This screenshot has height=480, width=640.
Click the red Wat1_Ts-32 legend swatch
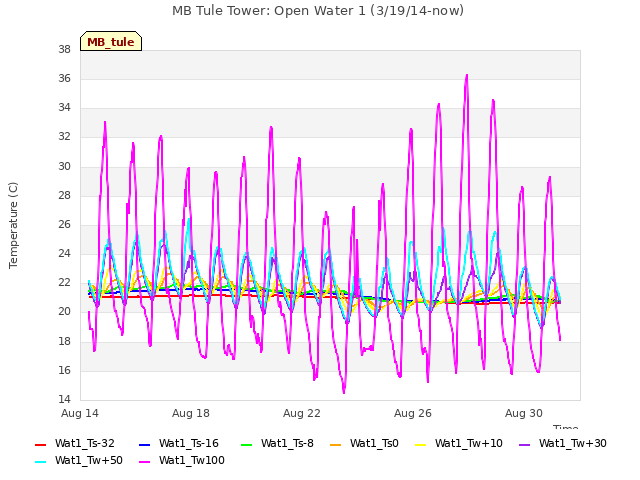40,444
